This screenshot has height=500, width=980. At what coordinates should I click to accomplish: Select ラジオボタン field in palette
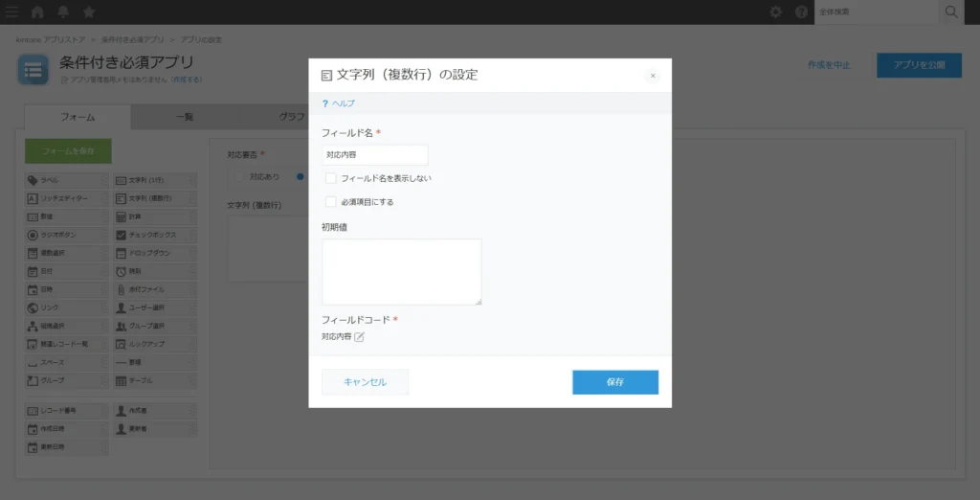click(x=67, y=236)
